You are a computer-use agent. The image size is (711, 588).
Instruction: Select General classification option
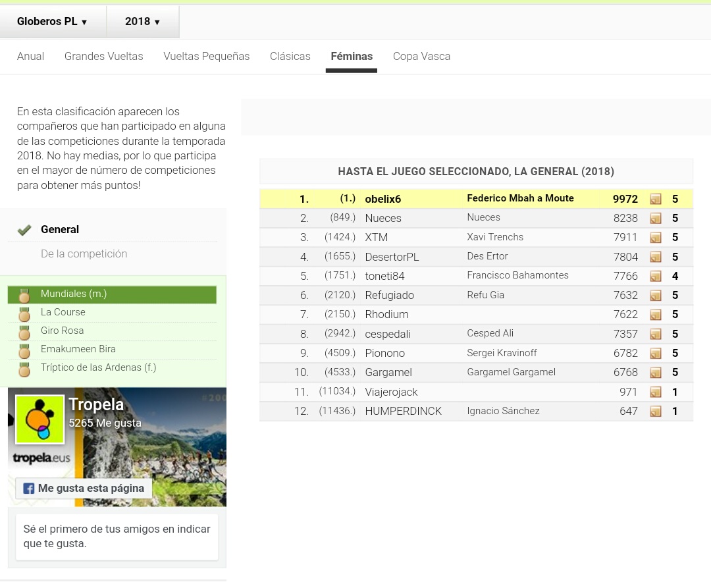click(60, 229)
